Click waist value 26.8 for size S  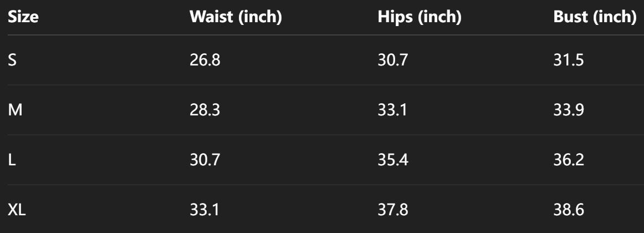click(x=205, y=60)
